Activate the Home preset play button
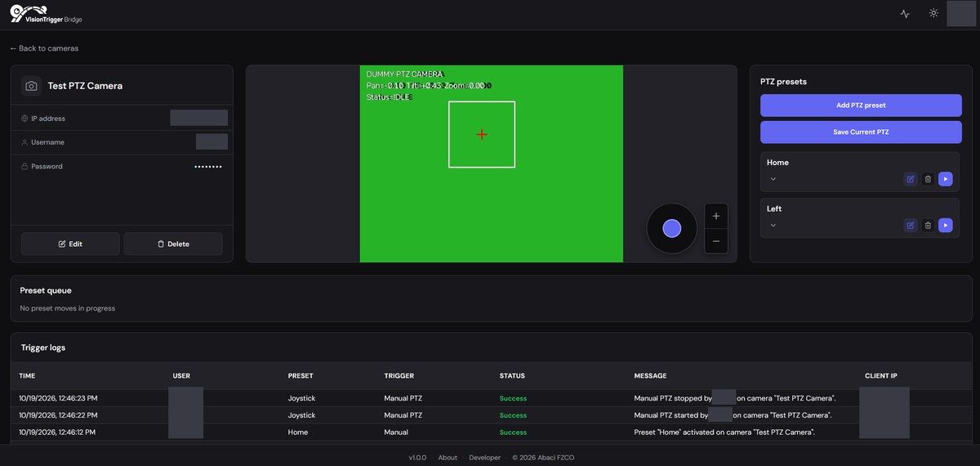The height and width of the screenshot is (466, 980). click(946, 179)
